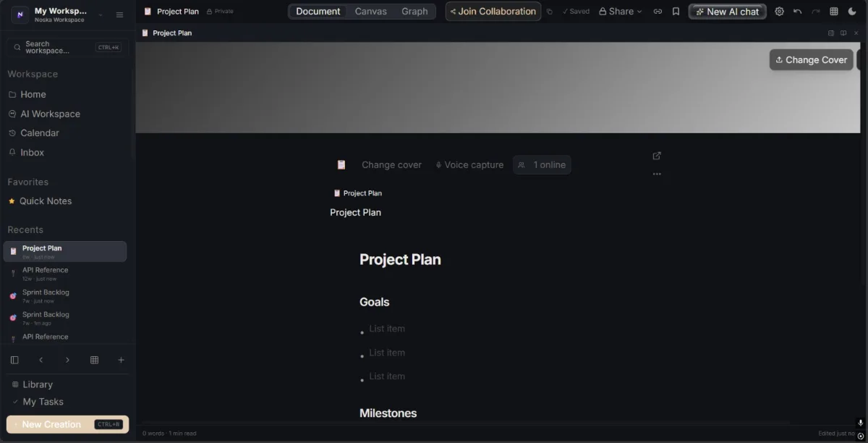Screen dimensions: 868x443
Task: Expand the My Workspace switcher dropdown
Action: coord(100,14)
